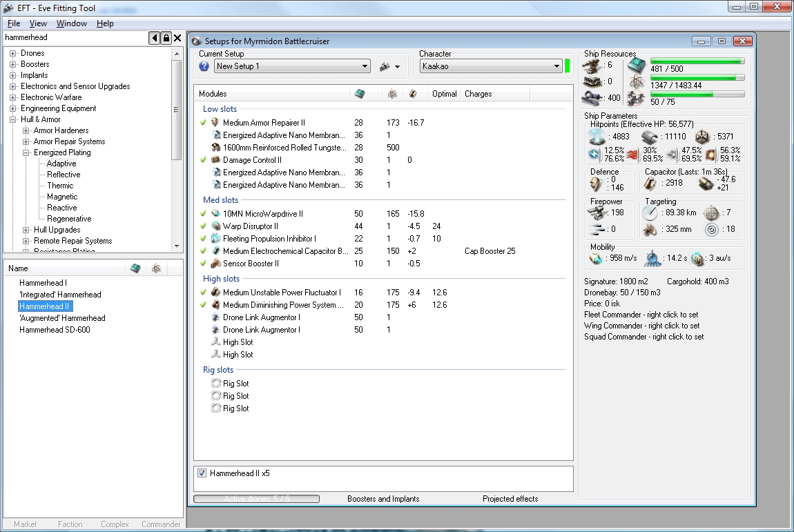The height and width of the screenshot is (532, 794).
Task: Click the CPU column icon in Modules header
Action: tap(360, 94)
